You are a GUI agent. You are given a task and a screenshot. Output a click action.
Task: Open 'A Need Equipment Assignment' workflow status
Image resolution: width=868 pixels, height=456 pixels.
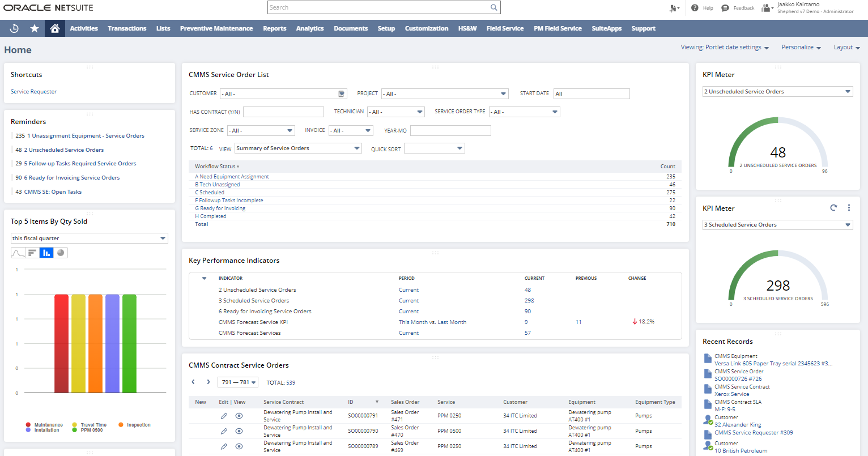(232, 177)
